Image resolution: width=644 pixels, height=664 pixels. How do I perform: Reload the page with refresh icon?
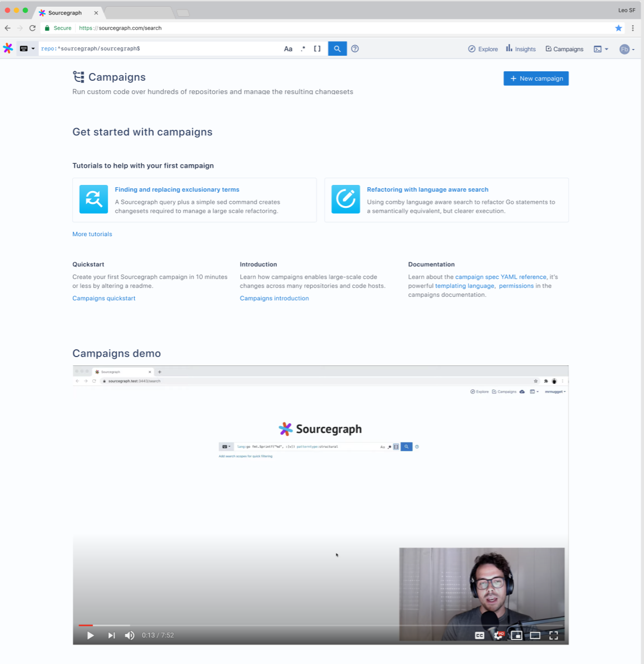coord(32,28)
